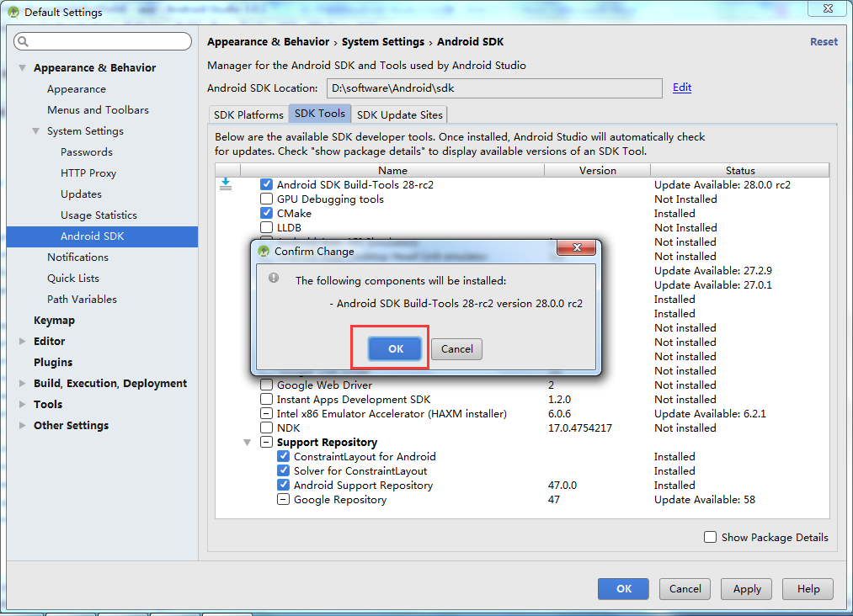
Task: Click the Name column header
Action: click(392, 170)
